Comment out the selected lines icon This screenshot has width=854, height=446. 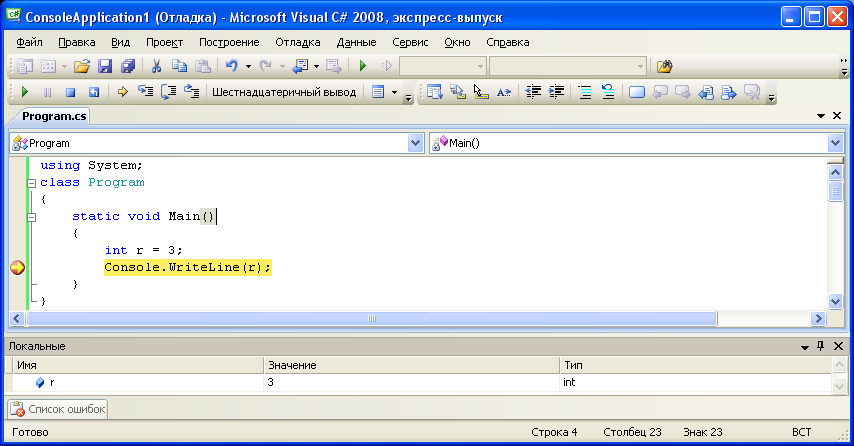(x=584, y=92)
